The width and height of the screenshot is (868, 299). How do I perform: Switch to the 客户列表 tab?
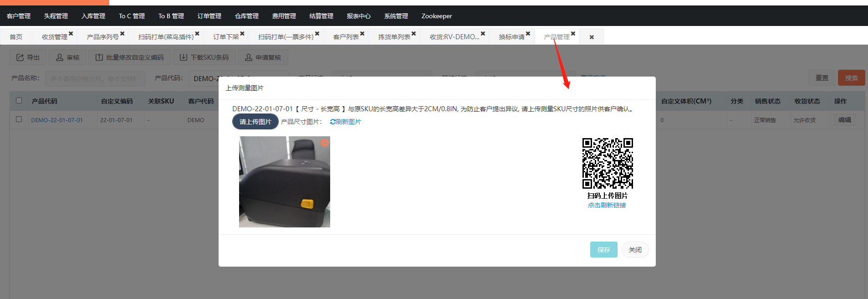tap(346, 37)
